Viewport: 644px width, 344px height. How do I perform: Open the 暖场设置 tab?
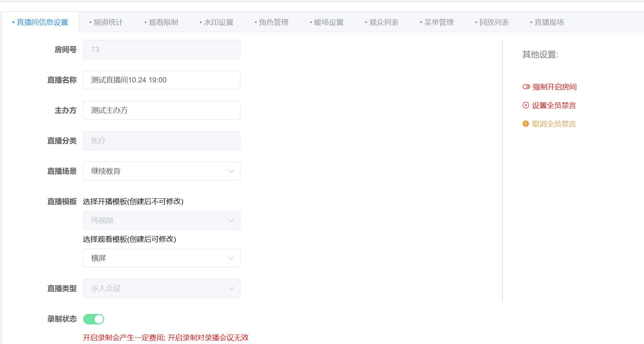(327, 22)
